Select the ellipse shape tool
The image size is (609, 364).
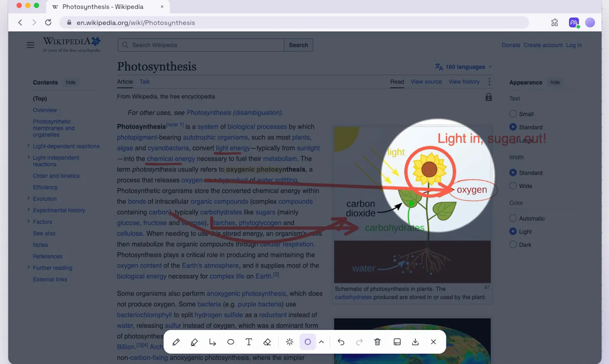(x=231, y=342)
